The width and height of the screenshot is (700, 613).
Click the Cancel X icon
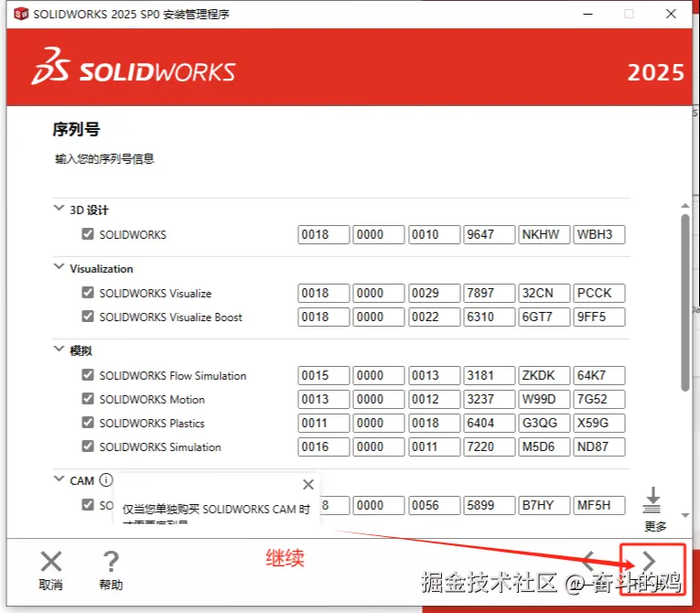(51, 561)
